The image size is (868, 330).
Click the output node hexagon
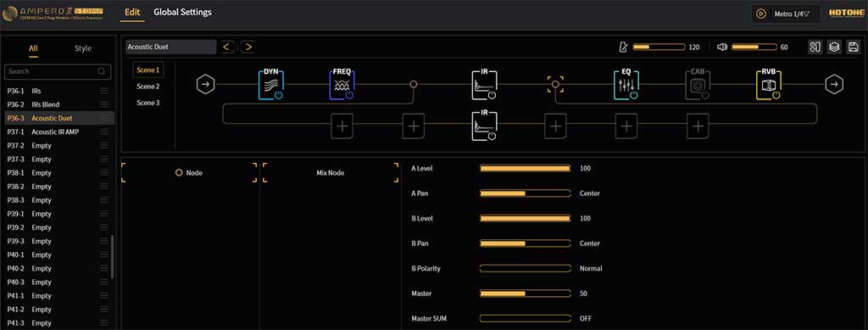(x=834, y=85)
